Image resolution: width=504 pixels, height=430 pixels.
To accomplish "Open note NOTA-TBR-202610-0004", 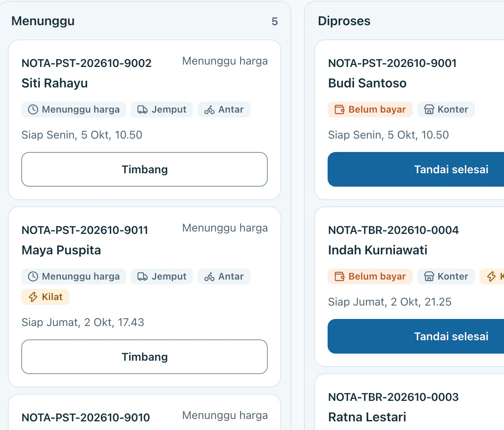I will tap(393, 230).
